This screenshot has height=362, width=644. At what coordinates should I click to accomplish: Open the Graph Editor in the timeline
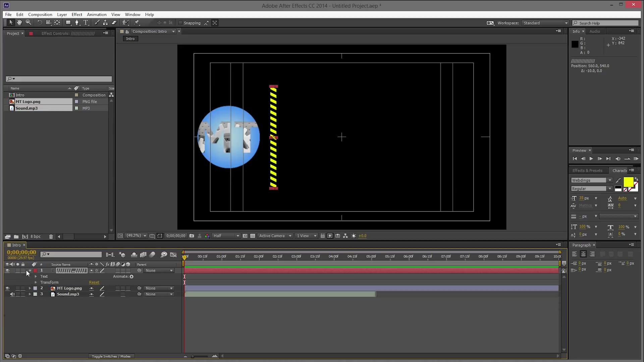point(173,255)
